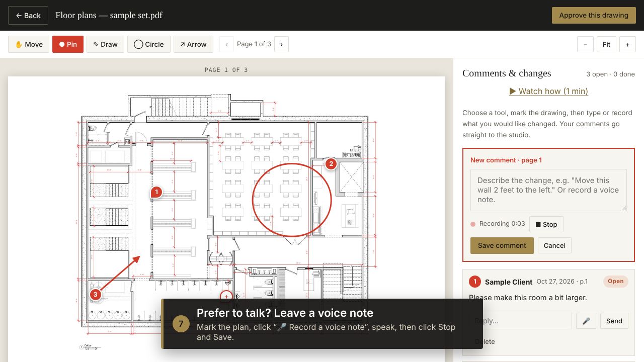Screen dimensions: 644x362
Task: Open pin 3 on the floor plan
Action: 95,295
